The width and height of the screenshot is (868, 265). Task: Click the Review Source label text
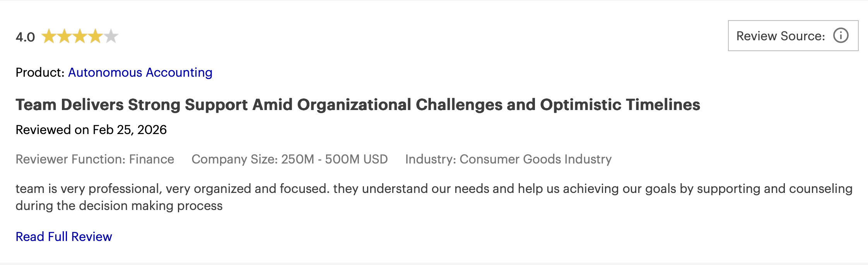[781, 36]
